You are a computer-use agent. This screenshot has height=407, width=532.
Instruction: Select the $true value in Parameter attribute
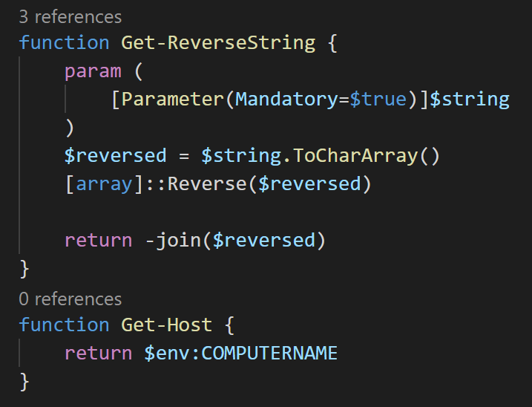(x=378, y=100)
